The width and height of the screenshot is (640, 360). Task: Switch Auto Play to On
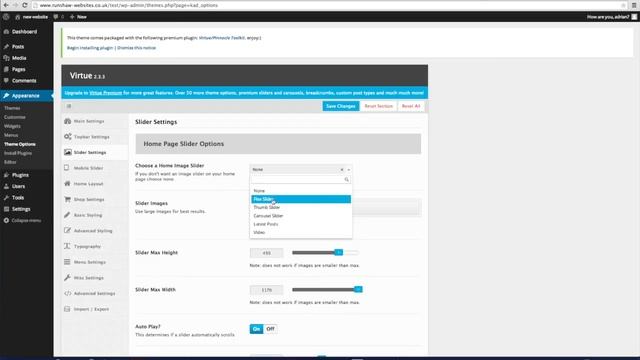256,329
